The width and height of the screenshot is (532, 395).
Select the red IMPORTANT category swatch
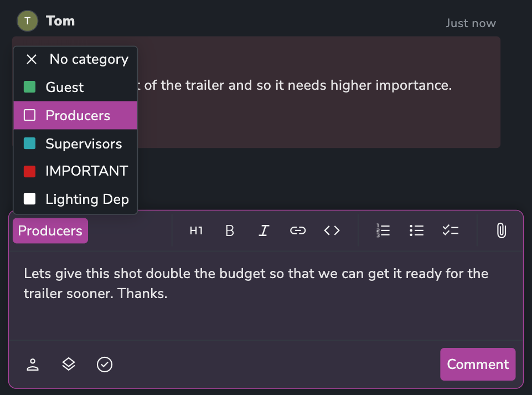[29, 171]
